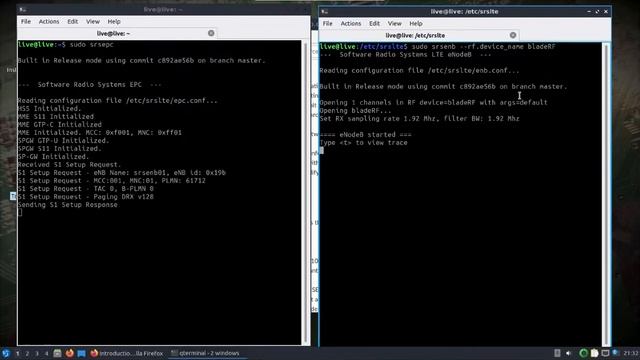The image size is (640, 360).
Task: Open the clipboard tray icon
Action: pos(595,353)
